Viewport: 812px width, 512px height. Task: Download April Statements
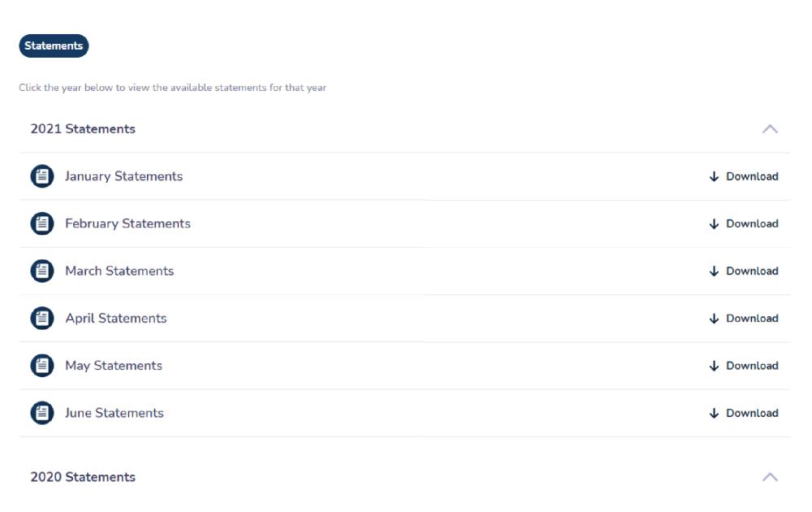tap(744, 318)
